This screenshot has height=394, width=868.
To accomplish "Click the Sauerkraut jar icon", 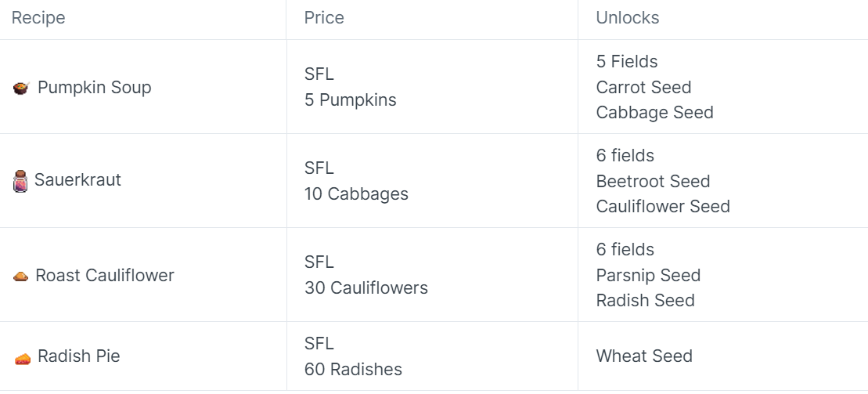I will point(20,181).
